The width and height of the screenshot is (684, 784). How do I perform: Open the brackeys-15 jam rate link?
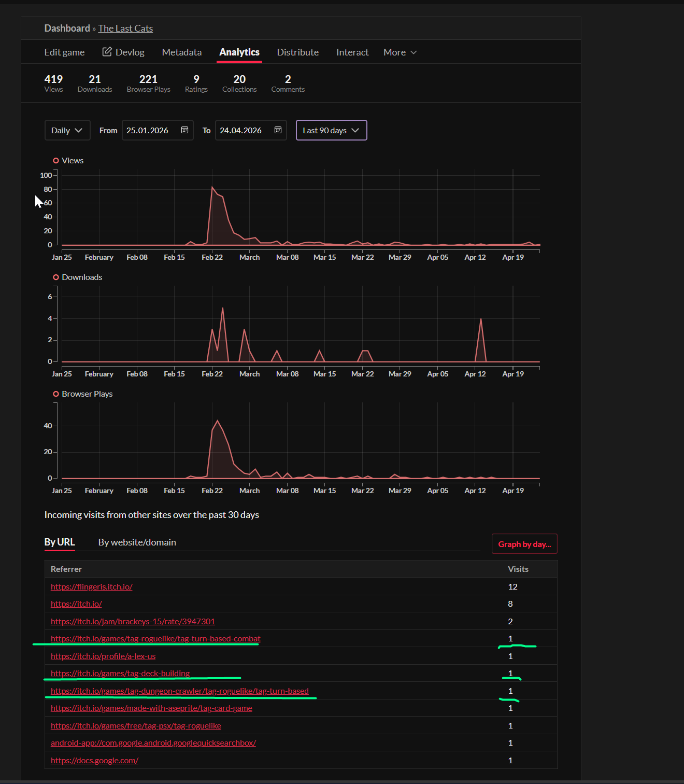coord(133,621)
